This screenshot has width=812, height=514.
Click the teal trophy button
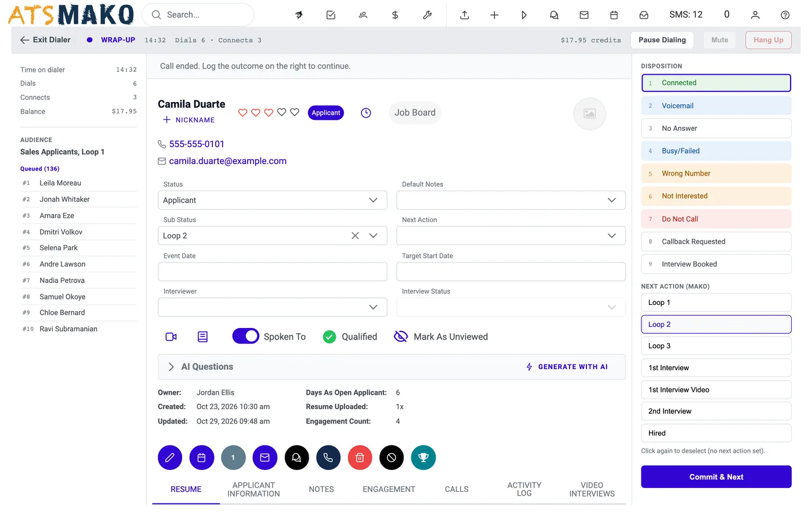423,458
